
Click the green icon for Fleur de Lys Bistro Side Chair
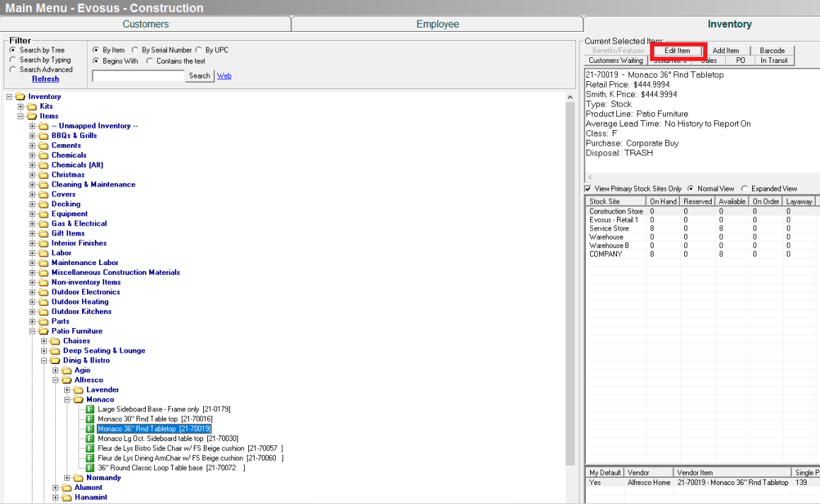click(90, 448)
